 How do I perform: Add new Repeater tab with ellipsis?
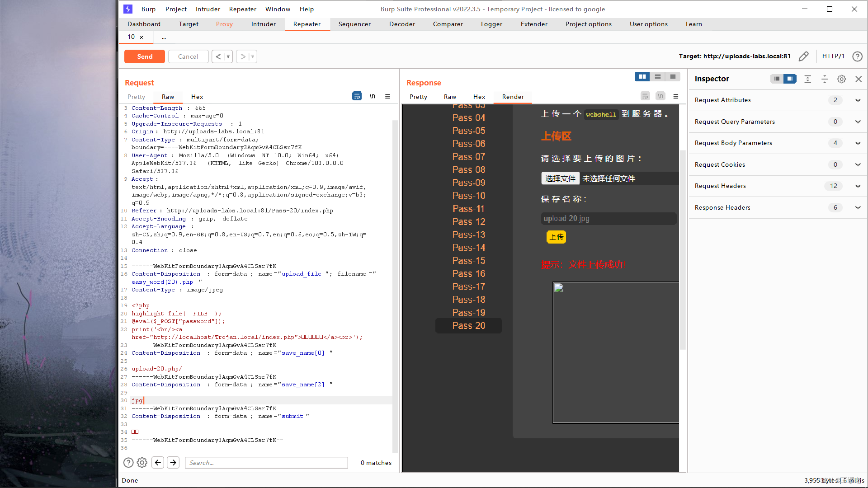pyautogui.click(x=164, y=37)
